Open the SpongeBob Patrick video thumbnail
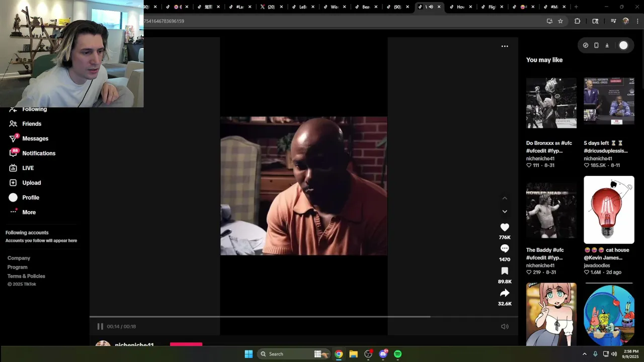This screenshot has width=644, height=362. click(x=609, y=314)
